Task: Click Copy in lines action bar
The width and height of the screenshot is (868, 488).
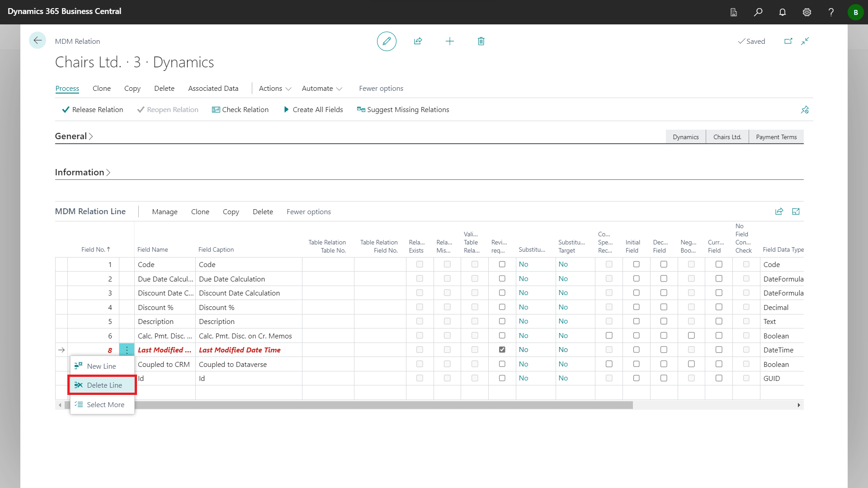Action: point(231,212)
